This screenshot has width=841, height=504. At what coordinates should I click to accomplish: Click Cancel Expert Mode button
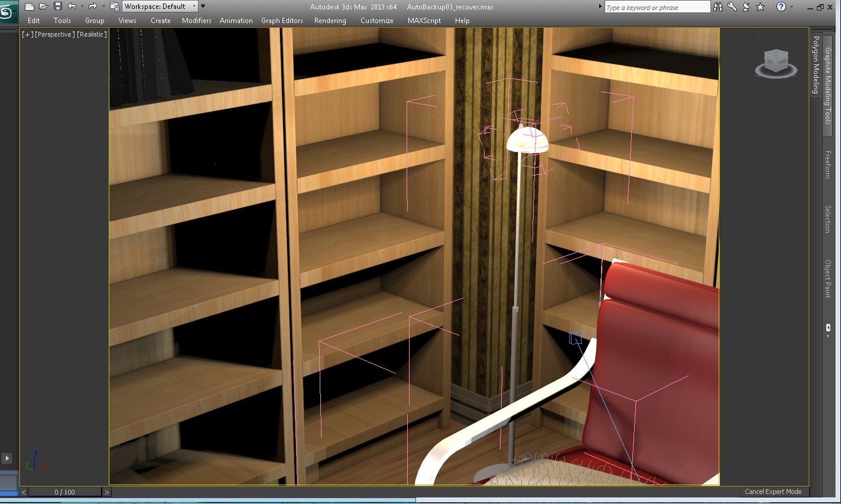click(773, 492)
